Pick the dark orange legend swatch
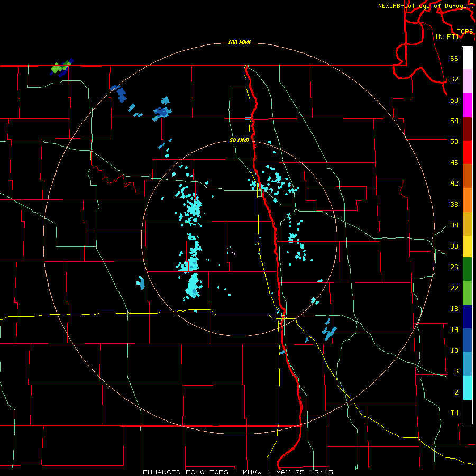 (x=467, y=176)
